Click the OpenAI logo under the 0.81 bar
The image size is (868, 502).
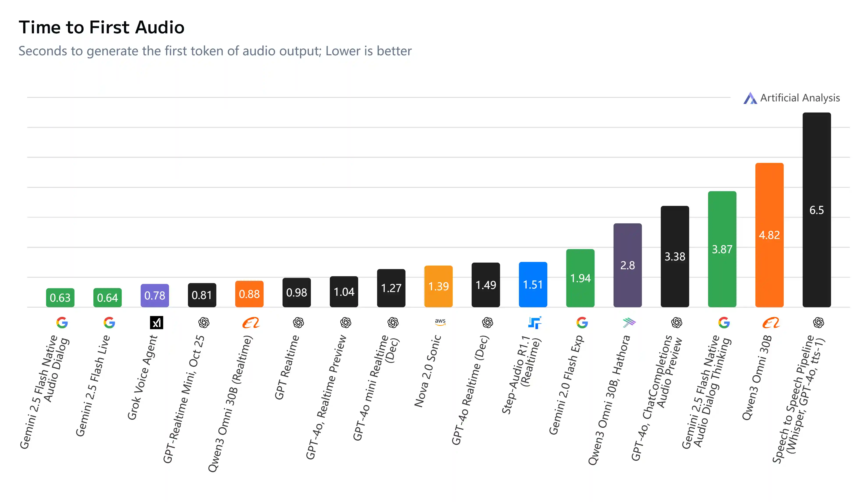[204, 323]
